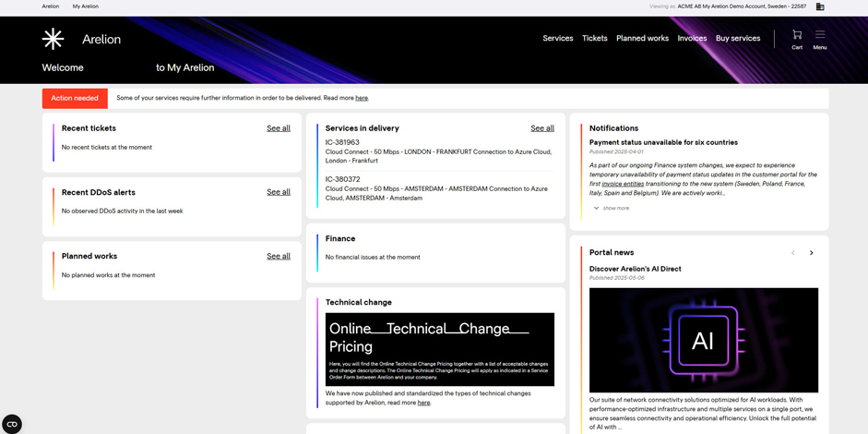Click the account building icon at top right
Viewport: 868px width, 434px height.
click(x=819, y=6)
